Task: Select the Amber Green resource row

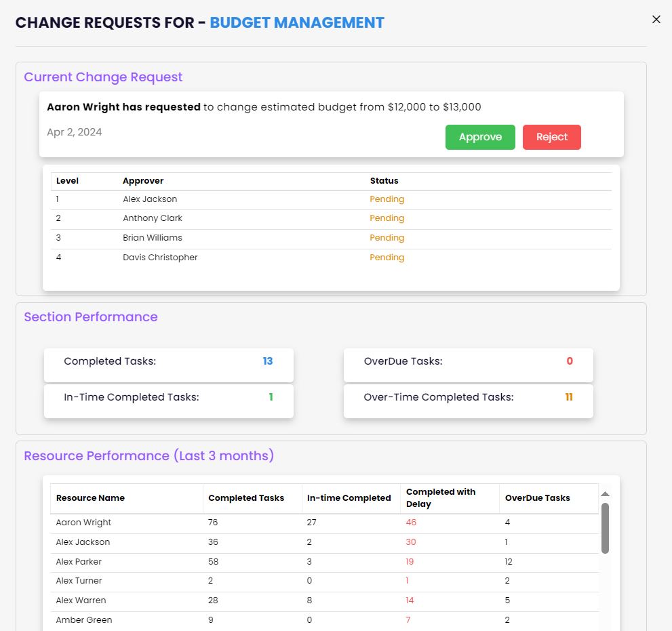Action: click(x=84, y=620)
